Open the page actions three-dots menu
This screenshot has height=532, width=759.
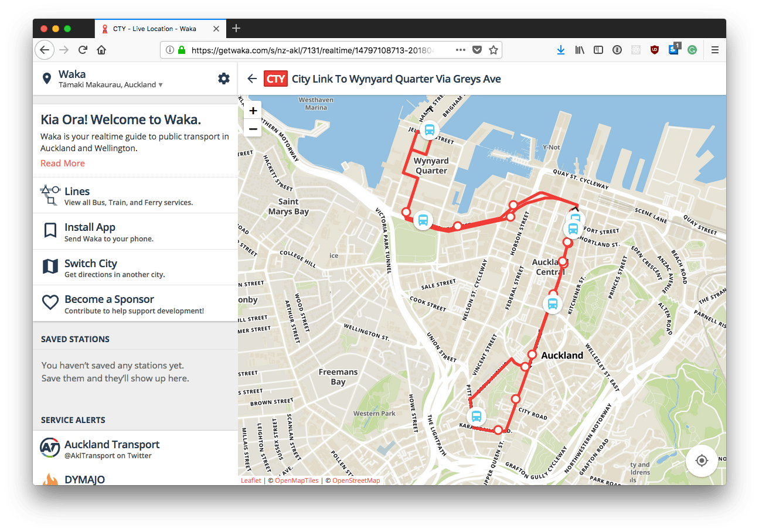click(461, 50)
